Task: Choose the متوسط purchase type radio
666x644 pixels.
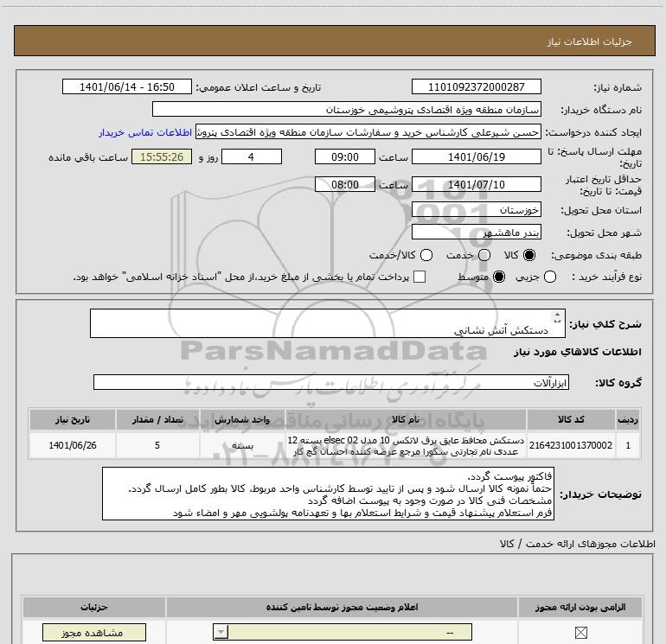Action: (499, 277)
